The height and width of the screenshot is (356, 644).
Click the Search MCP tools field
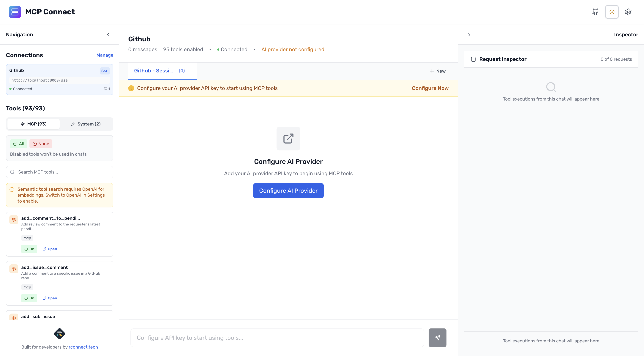[59, 172]
